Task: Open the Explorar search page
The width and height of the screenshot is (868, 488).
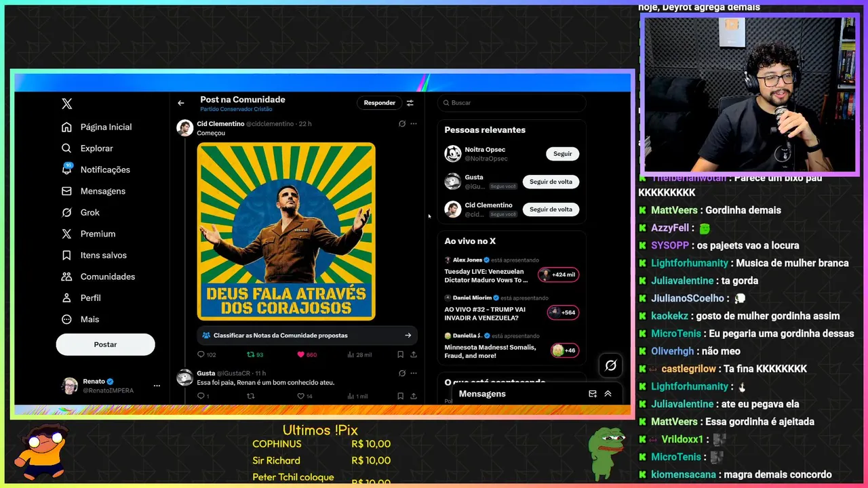Action: (x=87, y=148)
